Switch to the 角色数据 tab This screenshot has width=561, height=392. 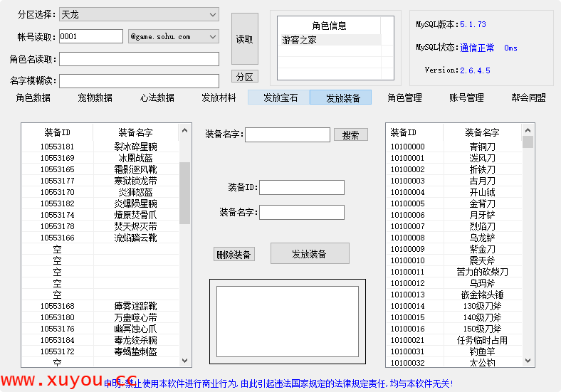coord(33,97)
